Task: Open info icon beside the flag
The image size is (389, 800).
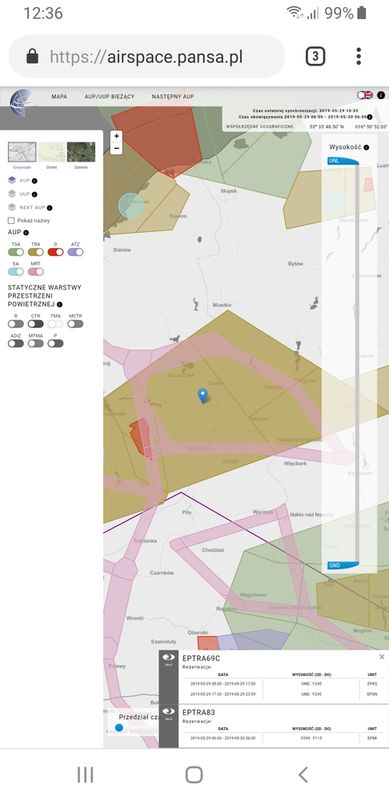Action: (x=381, y=95)
